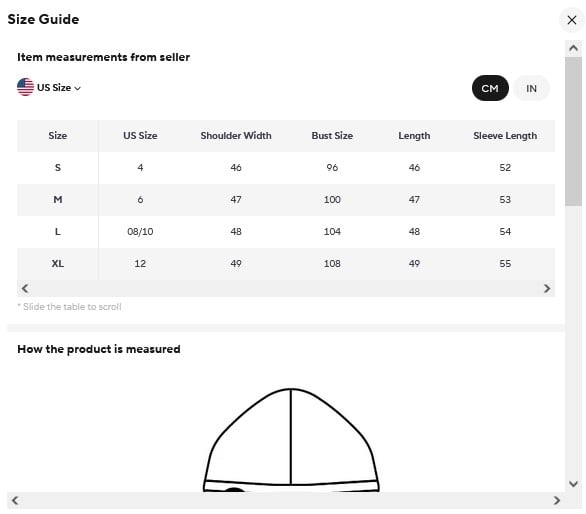Click the hat measurement diagram
The width and height of the screenshot is (586, 514).
click(x=291, y=440)
